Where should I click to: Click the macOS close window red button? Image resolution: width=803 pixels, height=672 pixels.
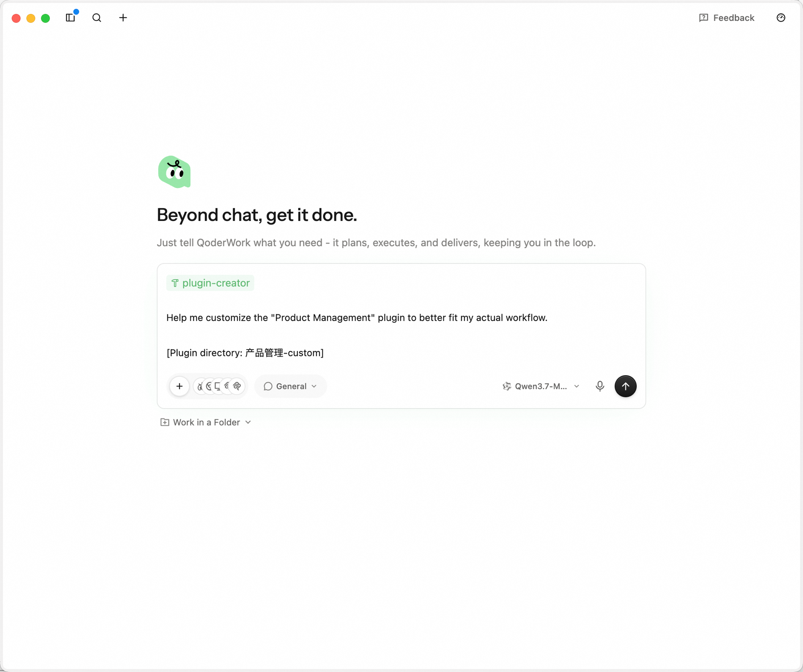[16, 18]
